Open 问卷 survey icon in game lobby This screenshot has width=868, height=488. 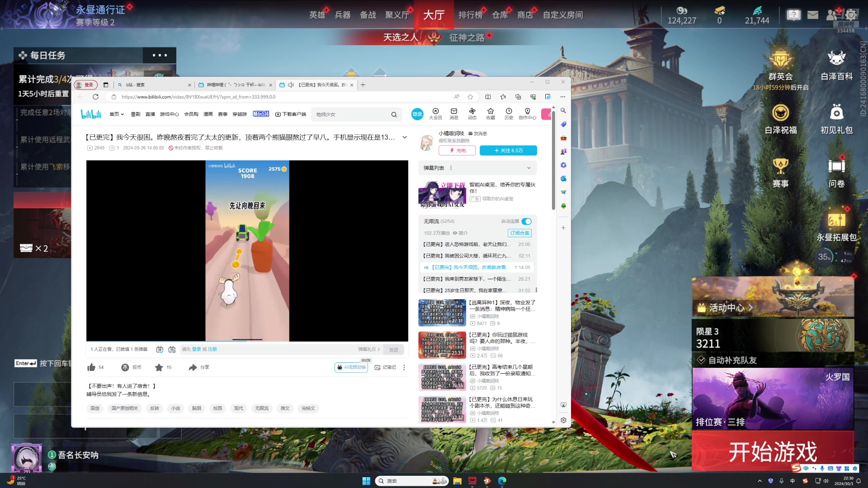point(837,172)
